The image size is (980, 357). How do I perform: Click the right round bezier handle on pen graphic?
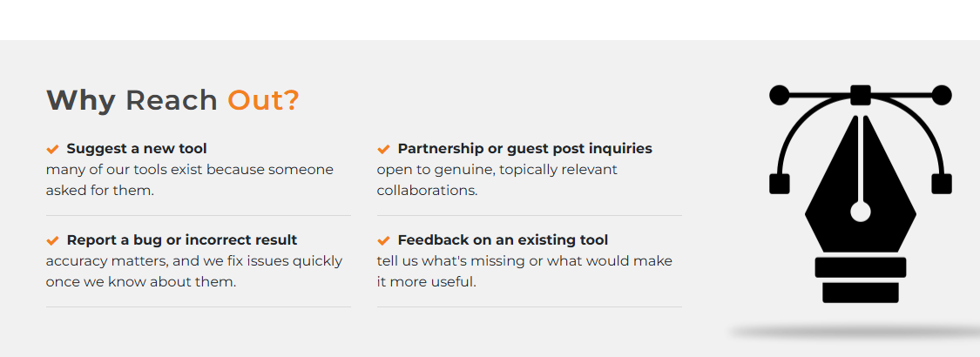pyautogui.click(x=942, y=95)
